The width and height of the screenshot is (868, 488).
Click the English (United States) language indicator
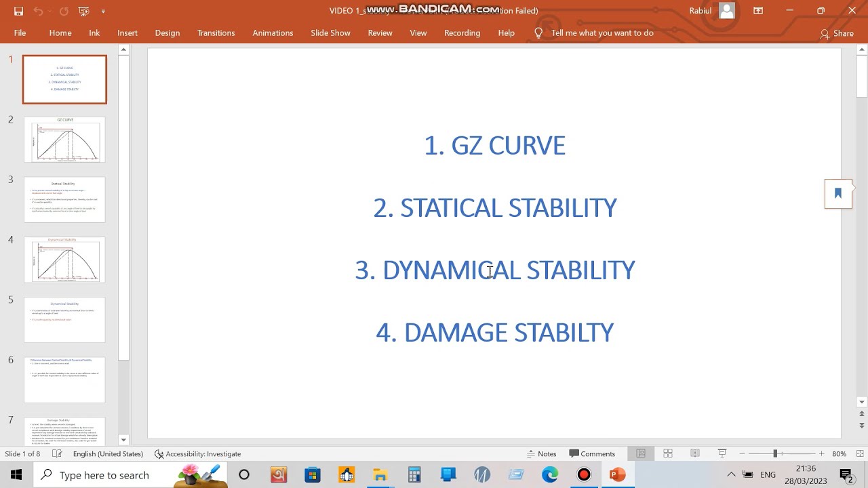[108, 453]
